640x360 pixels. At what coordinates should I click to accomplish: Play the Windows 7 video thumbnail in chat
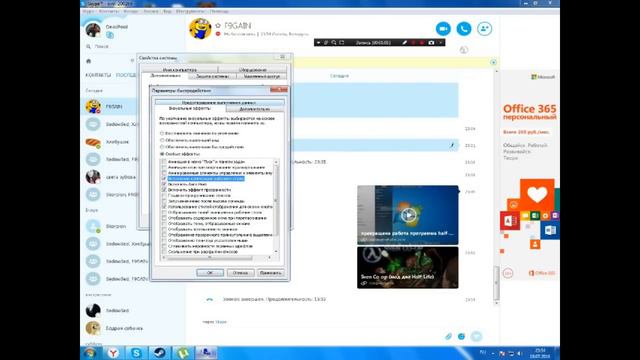(x=408, y=215)
